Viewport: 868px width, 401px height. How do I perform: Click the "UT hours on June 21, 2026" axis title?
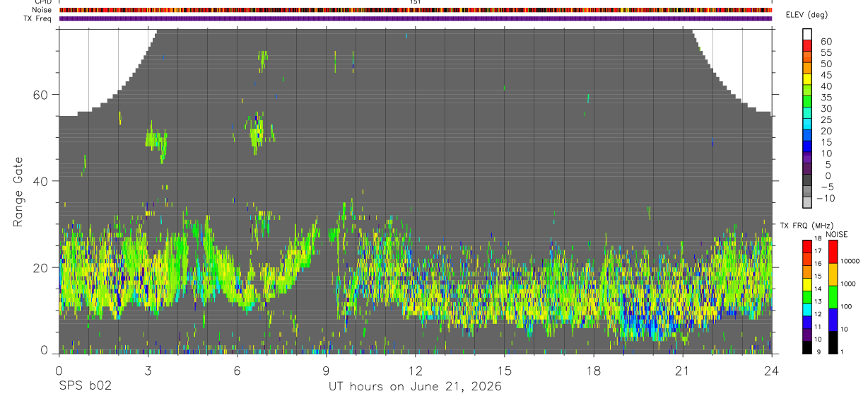pos(415,387)
